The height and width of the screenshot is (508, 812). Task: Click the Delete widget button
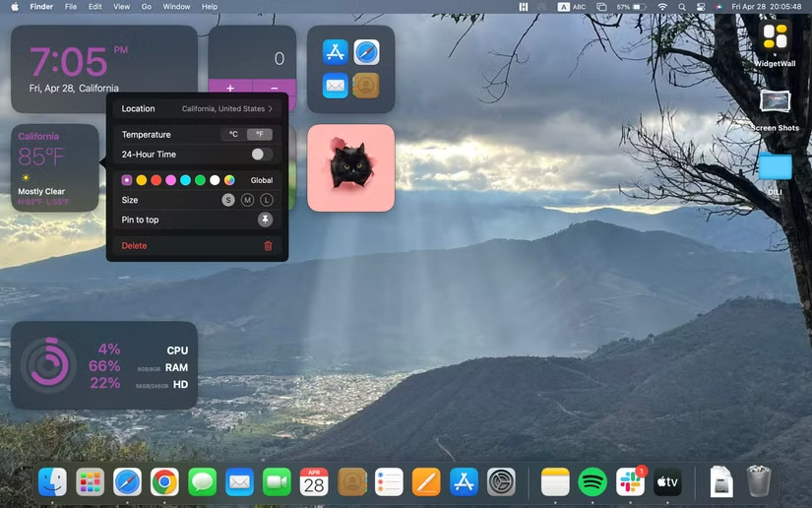tap(134, 246)
